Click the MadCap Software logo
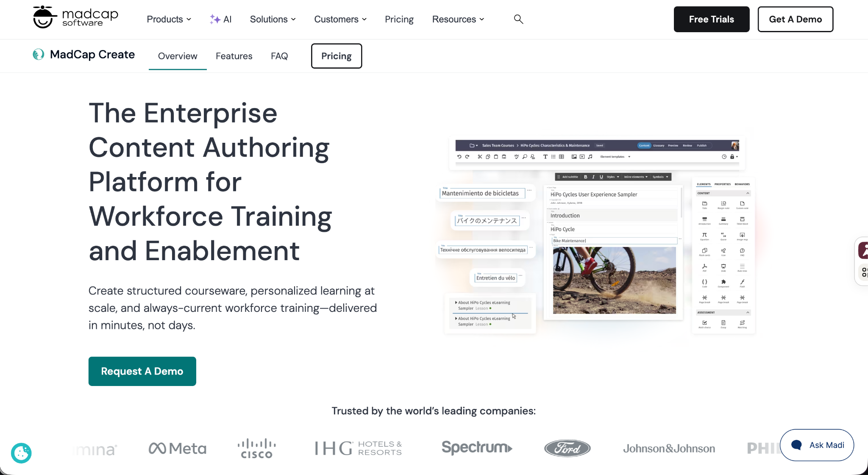Screen dimensions: 868x475 [75, 18]
